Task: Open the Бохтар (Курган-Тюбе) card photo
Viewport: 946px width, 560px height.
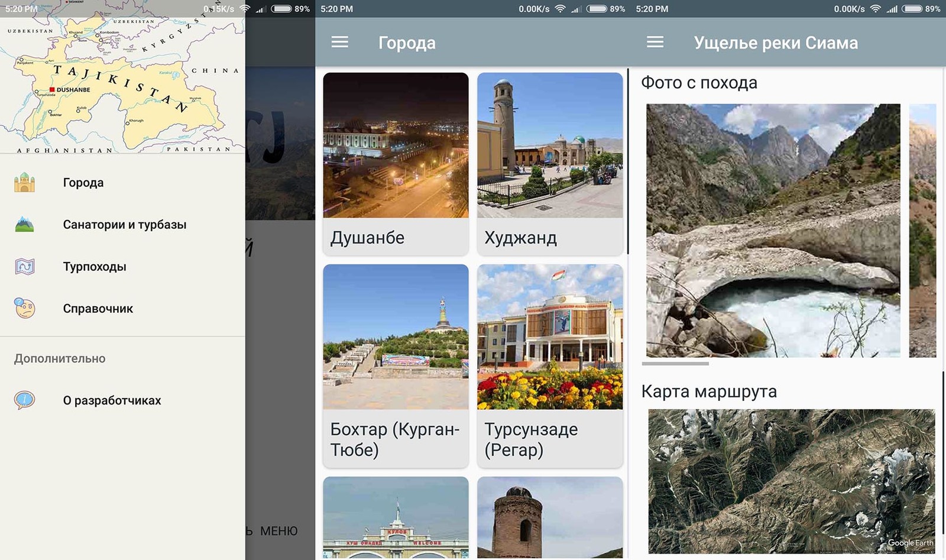Action: (x=396, y=336)
